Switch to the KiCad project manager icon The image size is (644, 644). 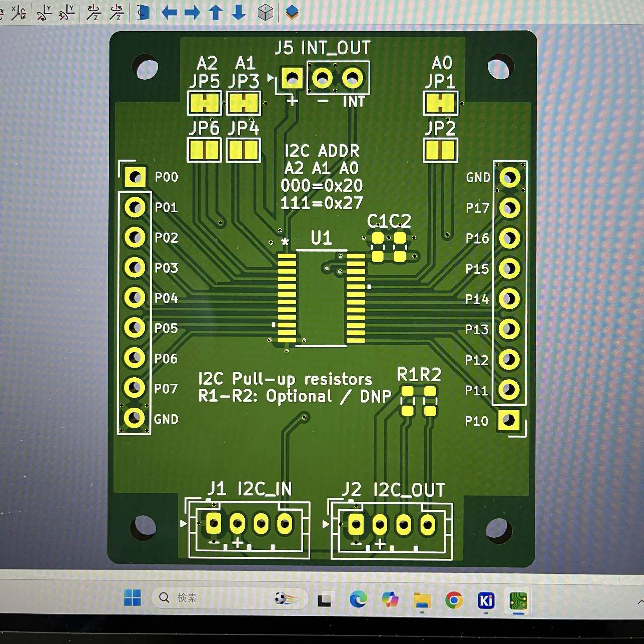pyautogui.click(x=486, y=600)
